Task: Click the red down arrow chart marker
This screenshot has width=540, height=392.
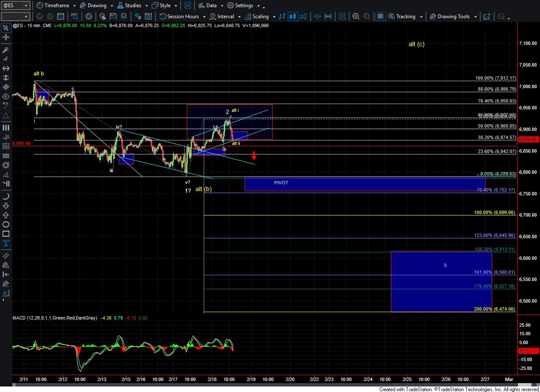Action: (x=253, y=156)
